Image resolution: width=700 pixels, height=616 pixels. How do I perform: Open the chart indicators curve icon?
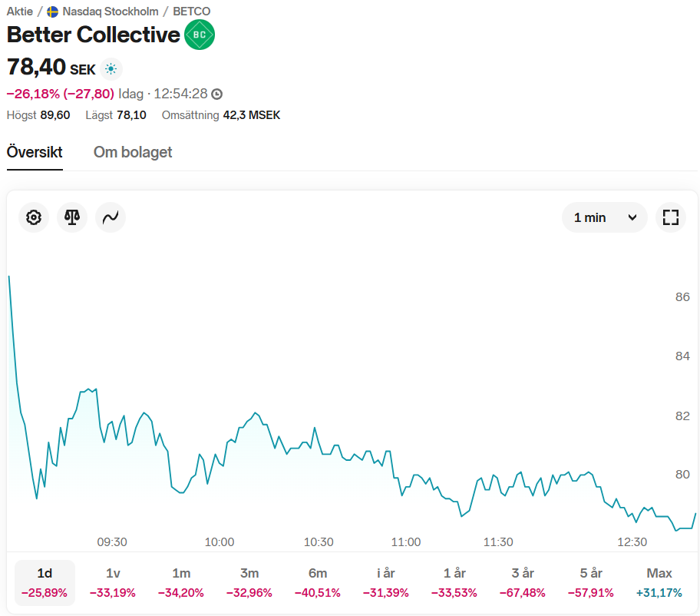tap(111, 217)
